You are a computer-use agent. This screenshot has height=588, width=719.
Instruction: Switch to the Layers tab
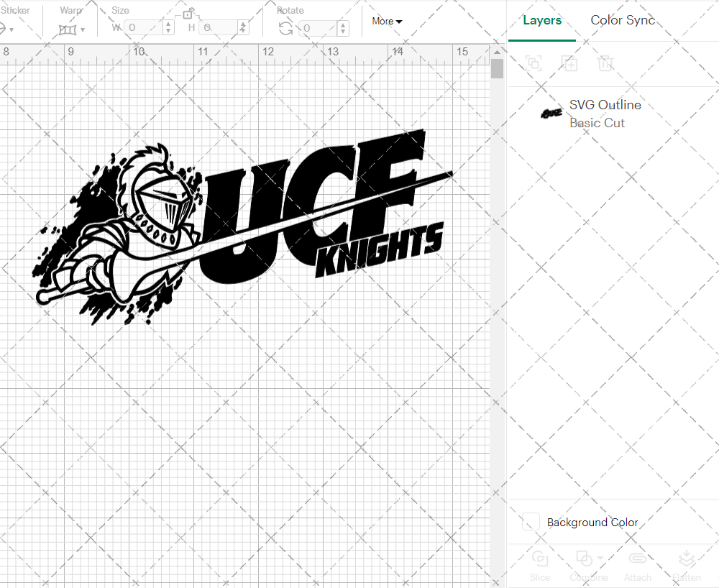point(542,20)
